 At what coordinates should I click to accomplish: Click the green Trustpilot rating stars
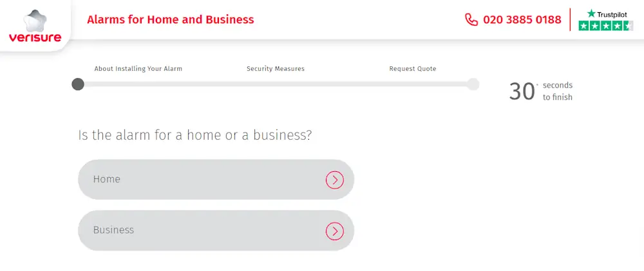(605, 26)
